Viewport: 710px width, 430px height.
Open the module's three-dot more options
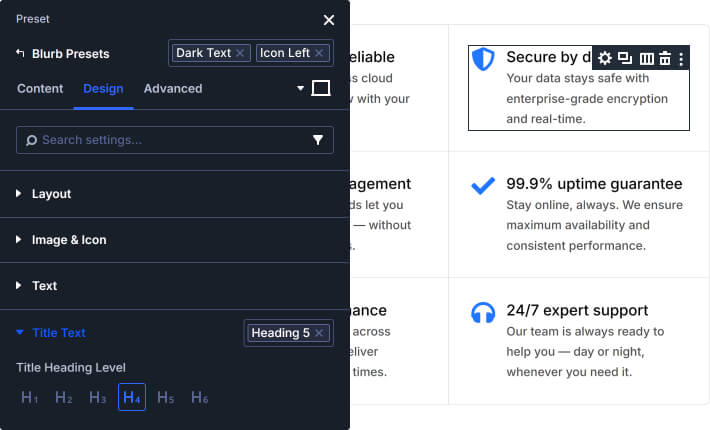tap(681, 59)
